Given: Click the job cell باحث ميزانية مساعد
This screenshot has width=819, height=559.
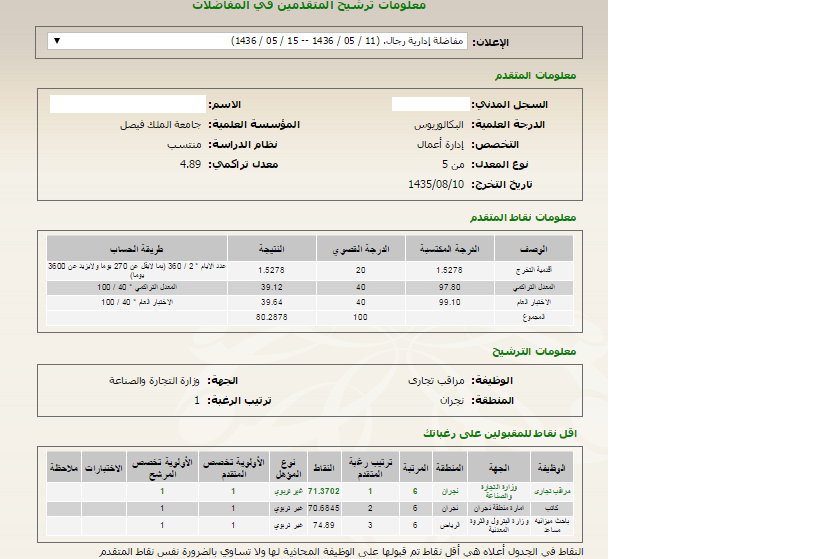Looking at the screenshot, I should [x=552, y=525].
